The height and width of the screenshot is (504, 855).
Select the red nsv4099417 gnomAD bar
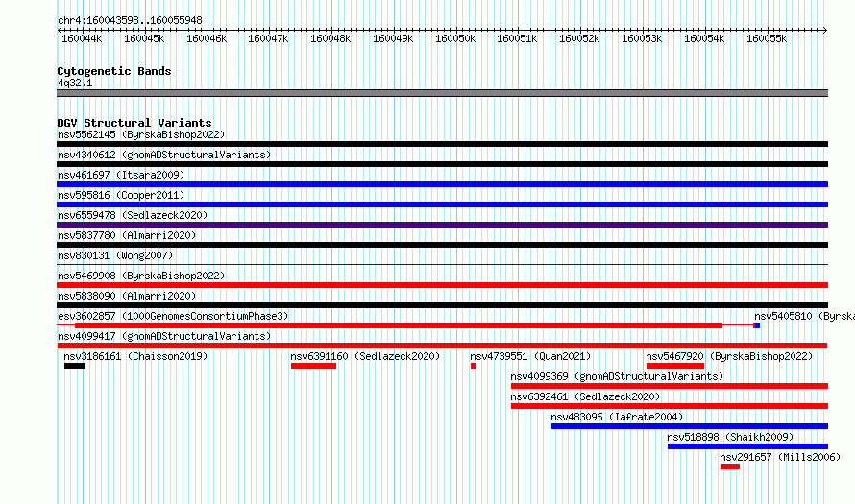(x=442, y=346)
